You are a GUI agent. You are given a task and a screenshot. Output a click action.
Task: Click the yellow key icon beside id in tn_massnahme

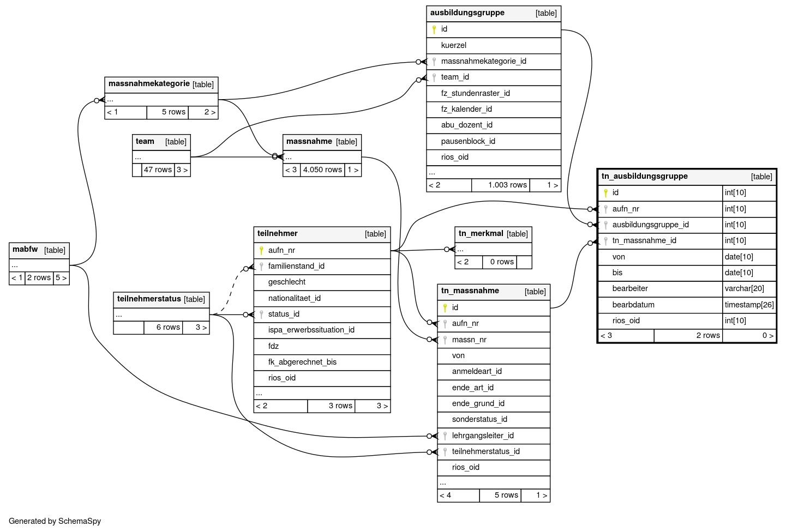(445, 308)
